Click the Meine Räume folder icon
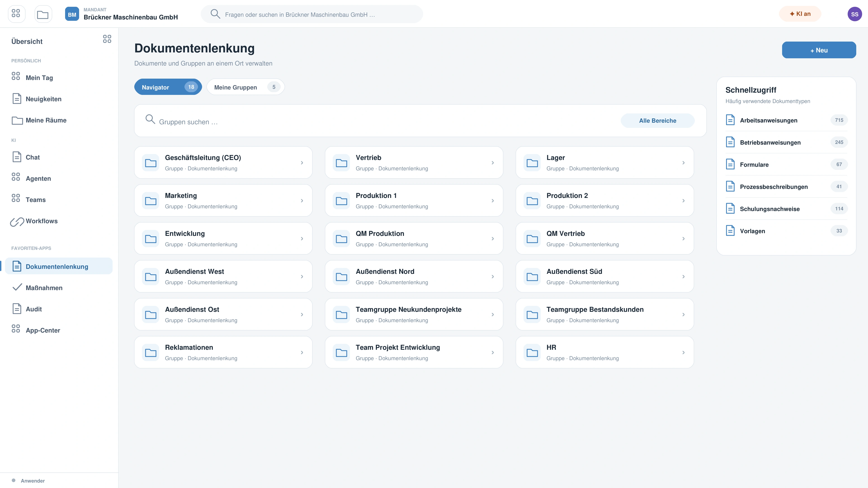 click(17, 120)
